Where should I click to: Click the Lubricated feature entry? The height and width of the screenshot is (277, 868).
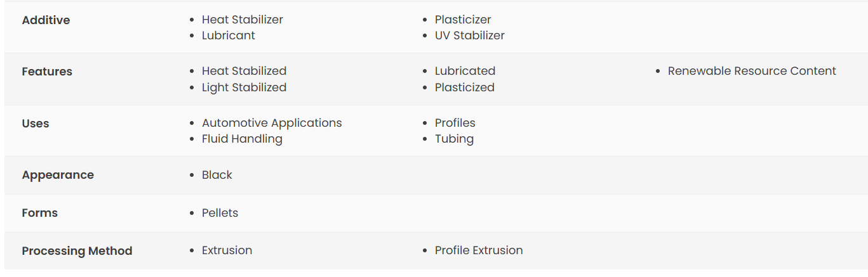tap(465, 71)
